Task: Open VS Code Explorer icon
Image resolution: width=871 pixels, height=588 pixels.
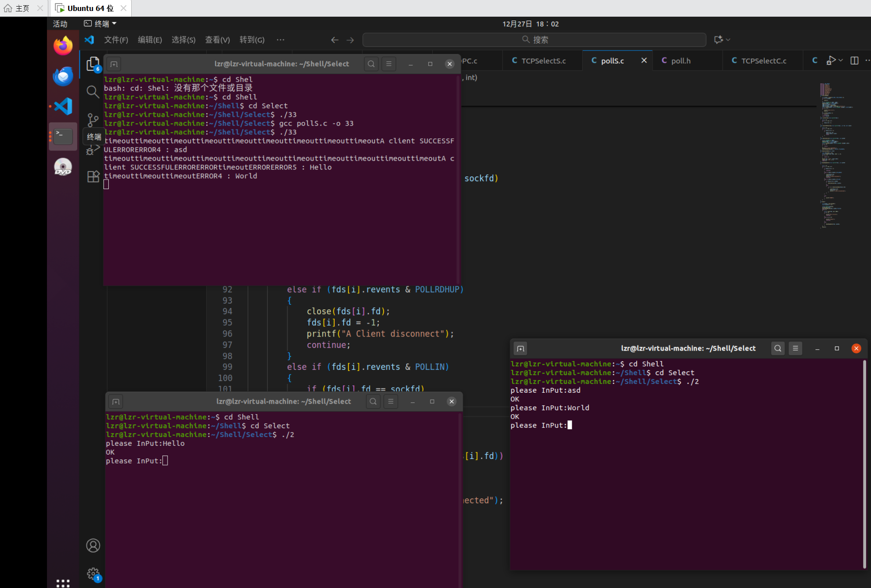Action: 93,64
